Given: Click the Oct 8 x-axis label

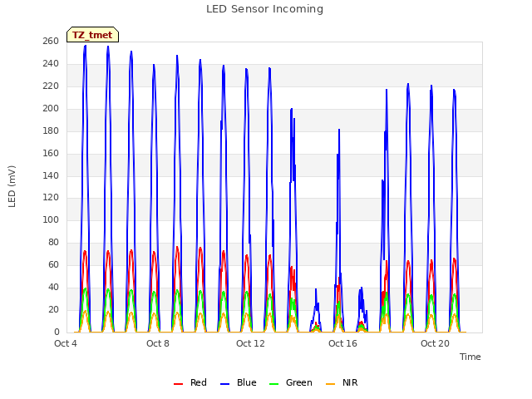Looking at the screenshot, I should pos(158,343).
